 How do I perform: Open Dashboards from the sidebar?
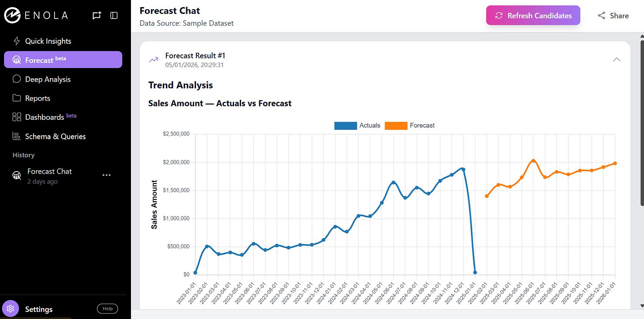tap(16, 117)
